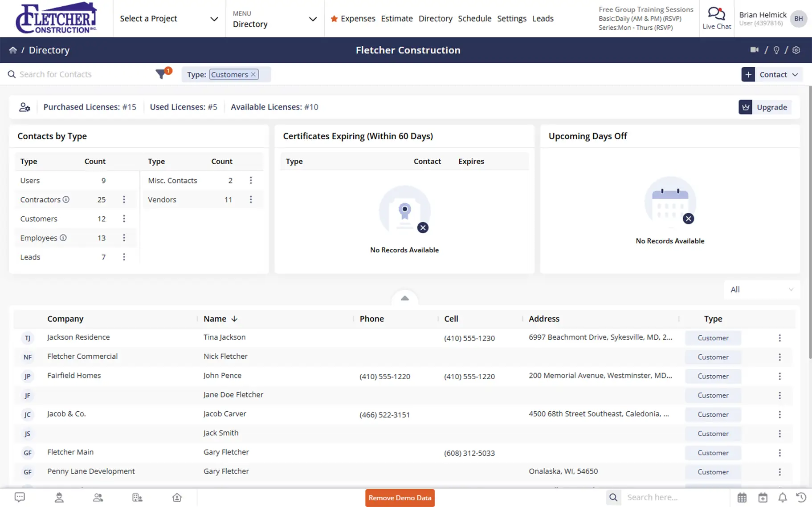Viewport: 812px width, 507px height.
Task: Open Vendors row three-dot menu
Action: click(x=251, y=199)
